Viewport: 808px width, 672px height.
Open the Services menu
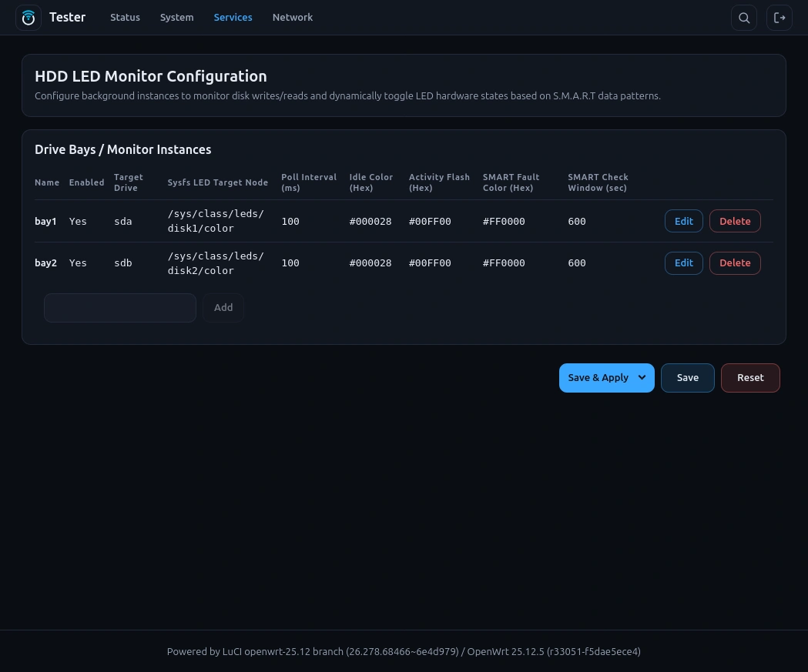(x=233, y=18)
